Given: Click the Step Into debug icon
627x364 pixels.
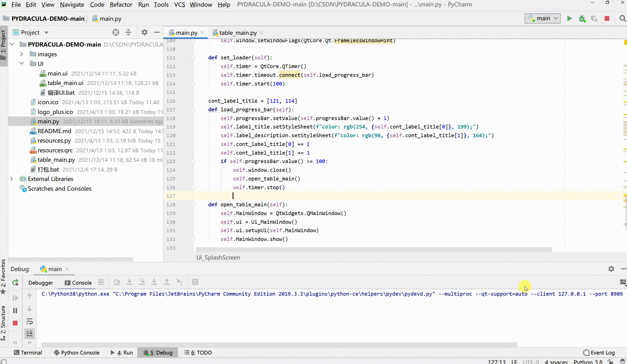Looking at the screenshot, I should pos(129,282).
